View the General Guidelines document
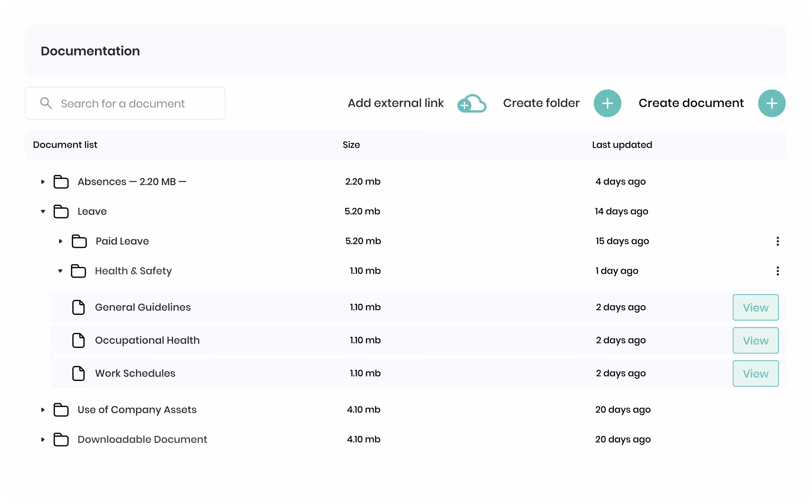 click(755, 307)
